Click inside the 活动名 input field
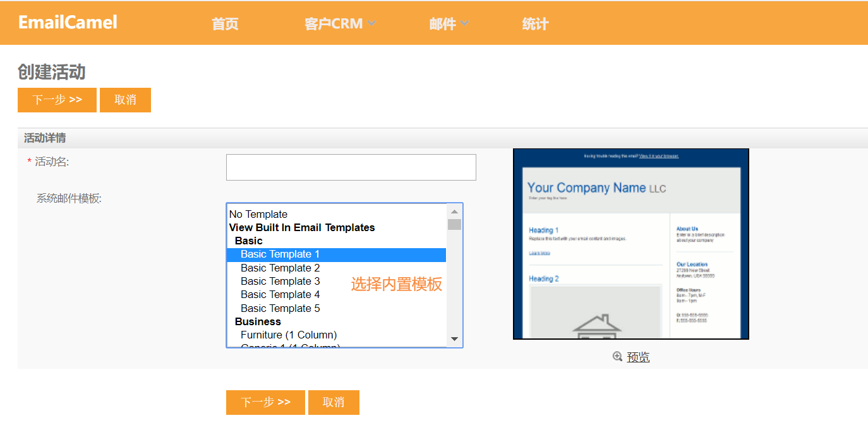Image resolution: width=868 pixels, height=430 pixels. [351, 167]
